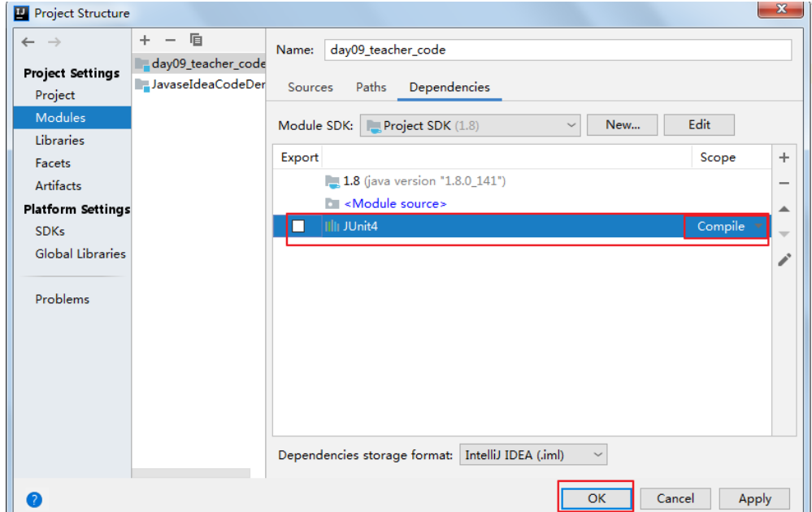Click the Module source folder icon
This screenshot has height=512, width=812.
332,204
